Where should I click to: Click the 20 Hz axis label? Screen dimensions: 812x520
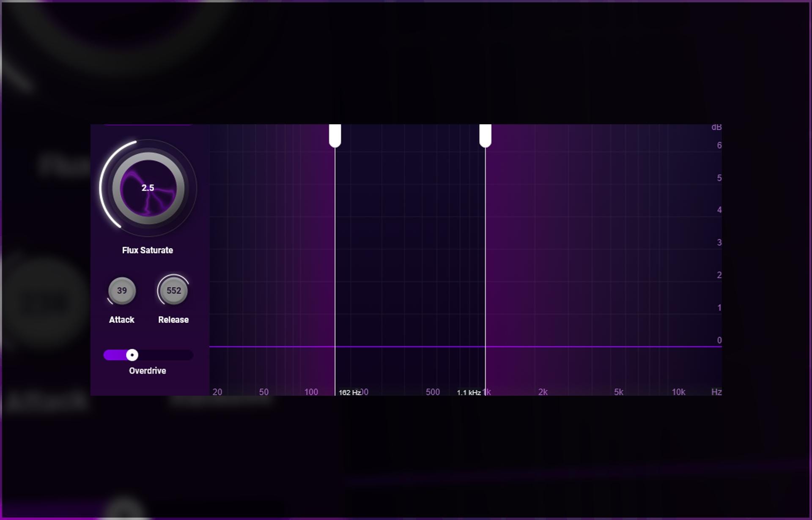pos(217,392)
